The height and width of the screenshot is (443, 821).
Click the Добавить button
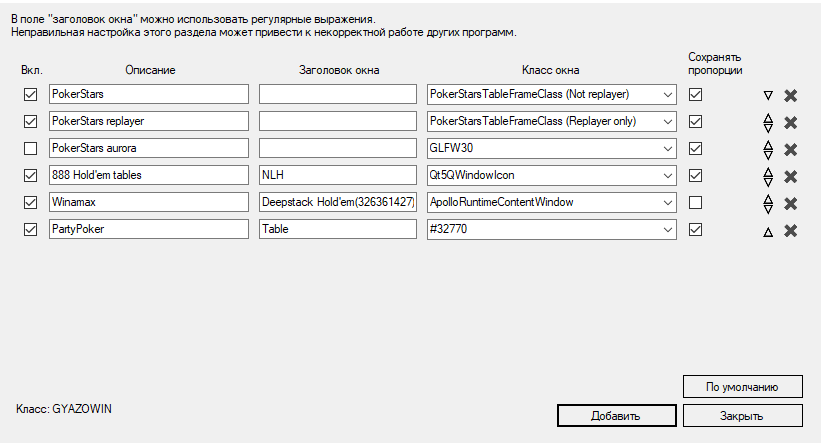pos(616,416)
